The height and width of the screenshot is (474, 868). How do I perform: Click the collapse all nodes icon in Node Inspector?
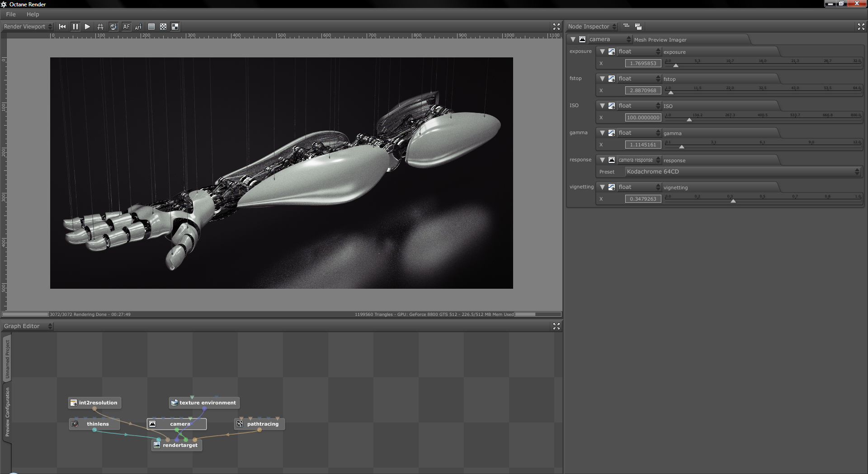tap(626, 26)
